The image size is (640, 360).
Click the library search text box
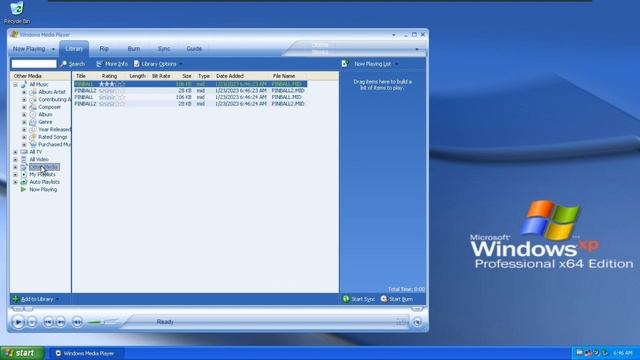(34, 64)
